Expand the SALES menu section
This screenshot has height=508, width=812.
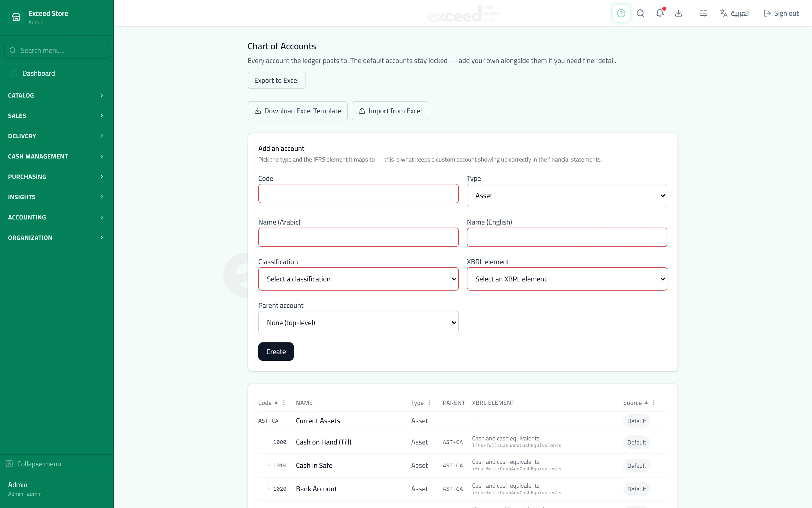(x=56, y=116)
